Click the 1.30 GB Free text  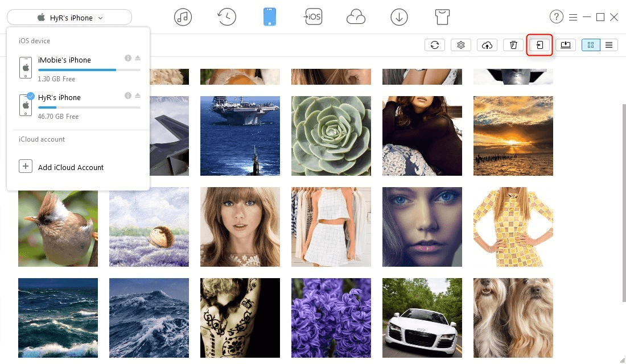56,79
